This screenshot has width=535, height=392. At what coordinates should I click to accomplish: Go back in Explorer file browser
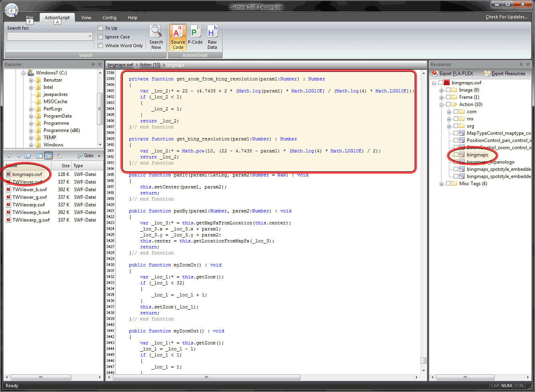[x=9, y=156]
